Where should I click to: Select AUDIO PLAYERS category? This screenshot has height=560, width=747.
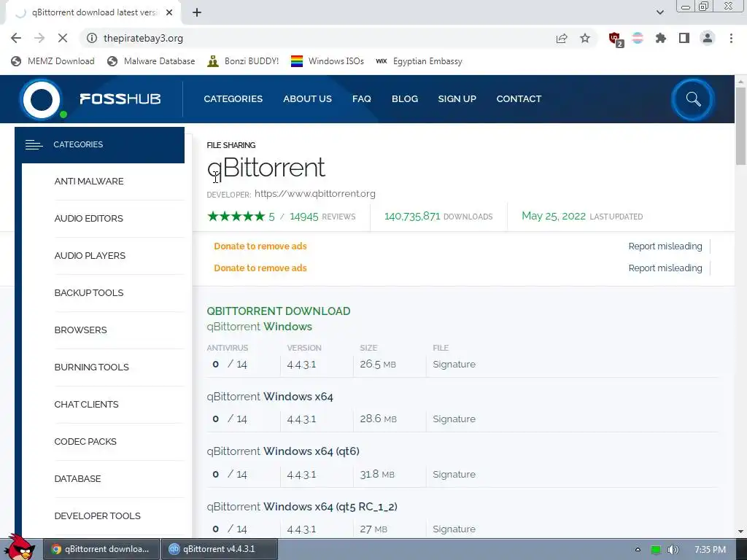click(x=90, y=255)
